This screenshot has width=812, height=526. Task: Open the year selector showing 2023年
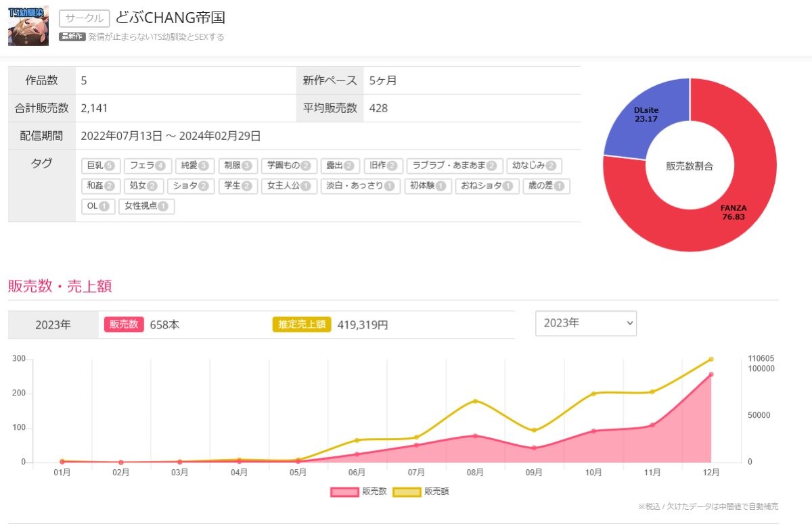[585, 323]
